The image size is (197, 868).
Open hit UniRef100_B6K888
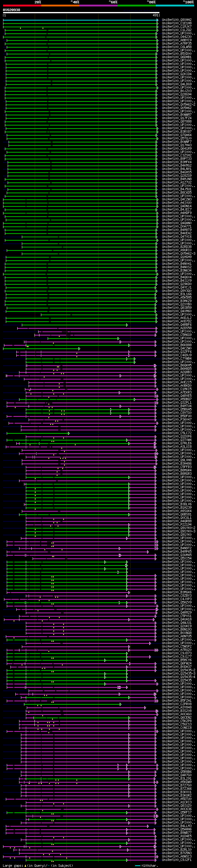pyautogui.click(x=177, y=345)
